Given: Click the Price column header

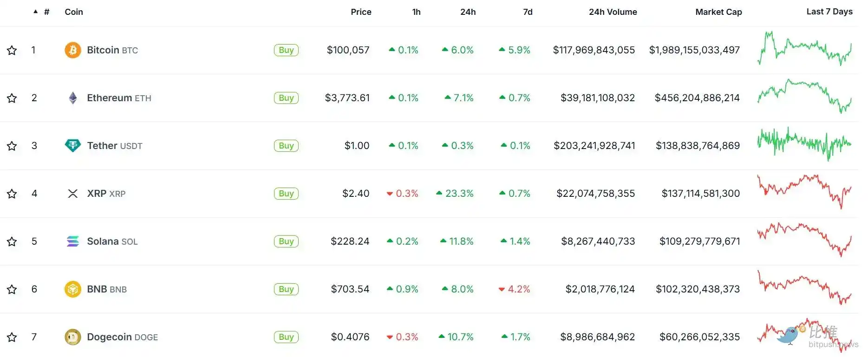Looking at the screenshot, I should pyautogui.click(x=361, y=12).
